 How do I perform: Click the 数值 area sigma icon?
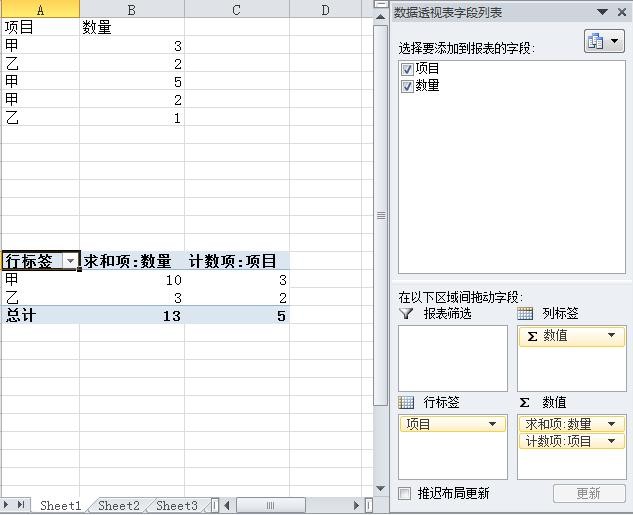pyautogui.click(x=524, y=402)
